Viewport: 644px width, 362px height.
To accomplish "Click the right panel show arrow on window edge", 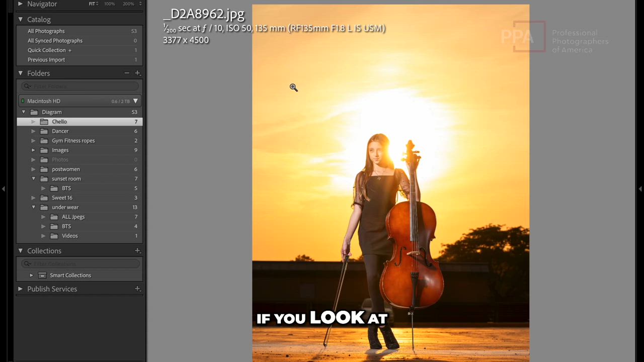I will 640,189.
